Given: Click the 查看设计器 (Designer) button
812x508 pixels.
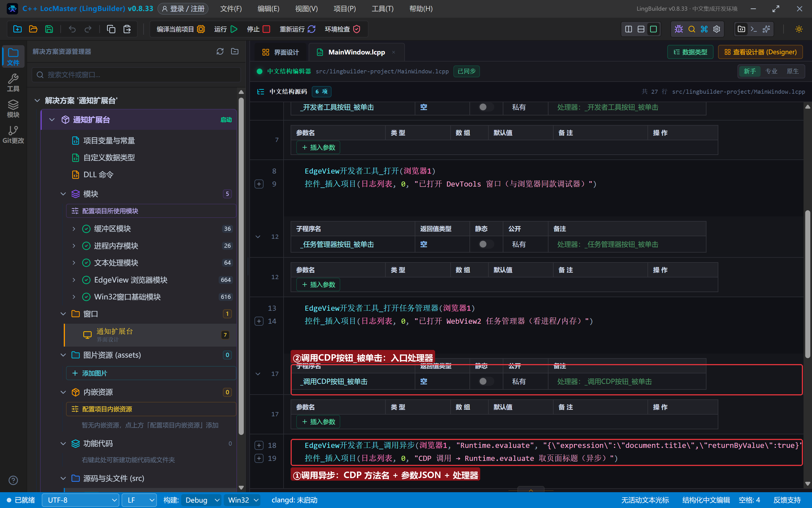Looking at the screenshot, I should tap(760, 52).
